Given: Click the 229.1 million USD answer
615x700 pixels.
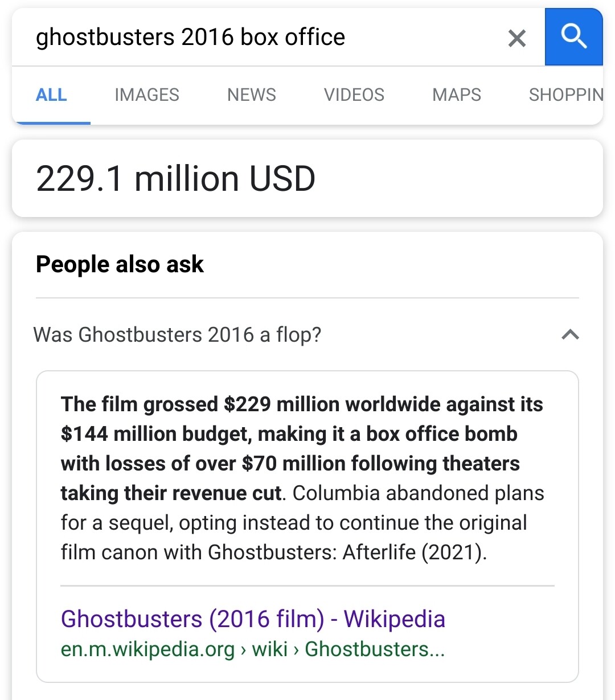Looking at the screenshot, I should [x=175, y=179].
